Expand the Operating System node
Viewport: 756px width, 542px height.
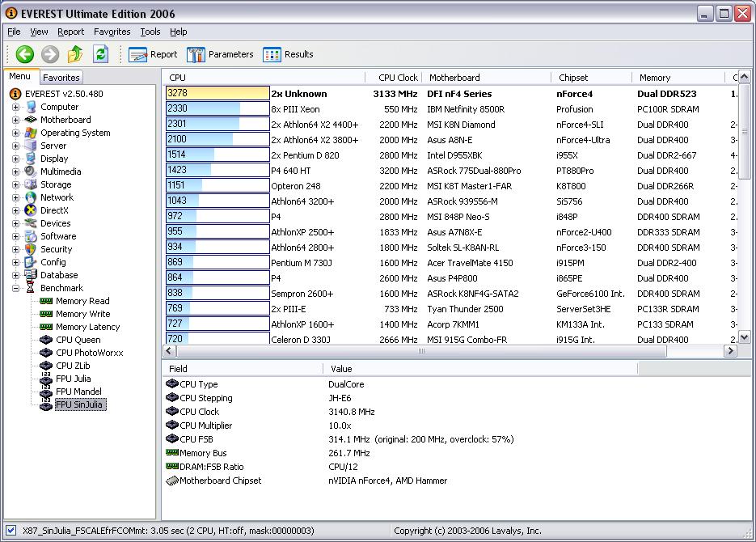pos(16,133)
